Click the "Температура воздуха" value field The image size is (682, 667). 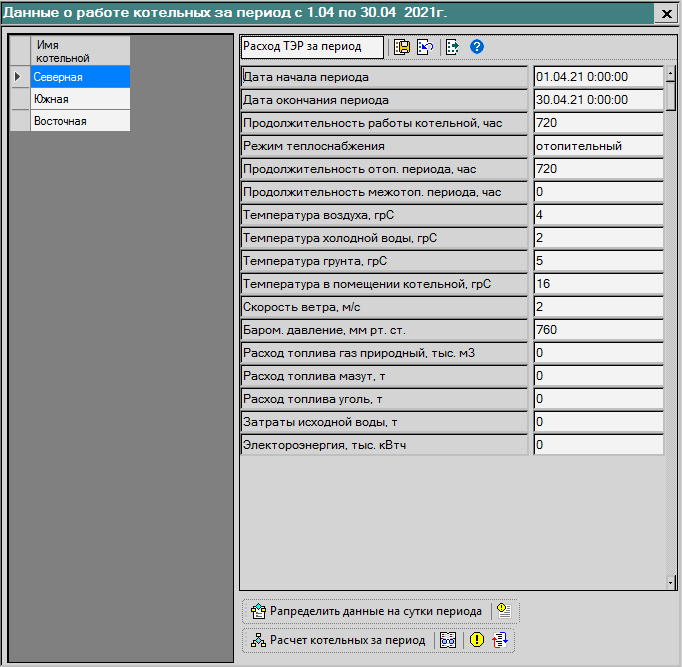[x=597, y=215]
